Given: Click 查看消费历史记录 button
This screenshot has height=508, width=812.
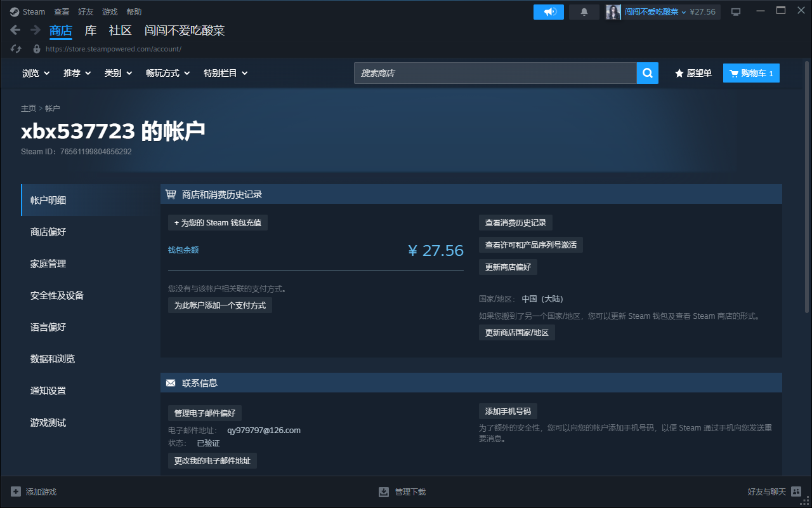Looking at the screenshot, I should (516, 223).
